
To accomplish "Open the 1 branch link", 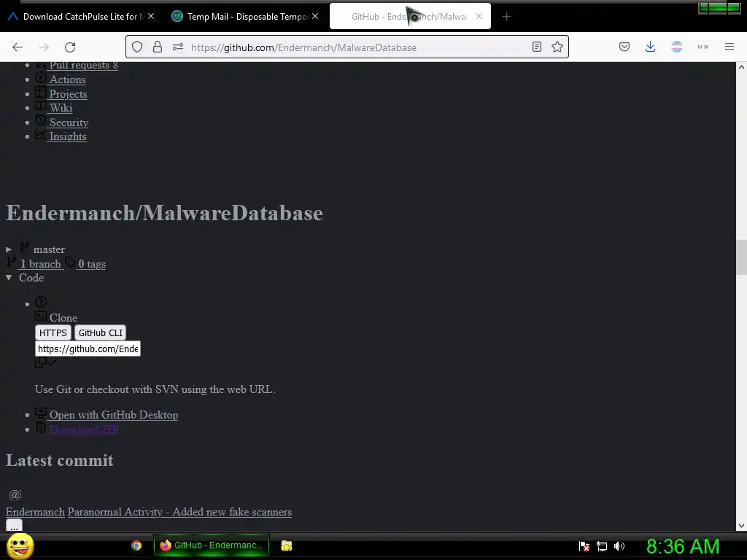I will pyautogui.click(x=41, y=264).
